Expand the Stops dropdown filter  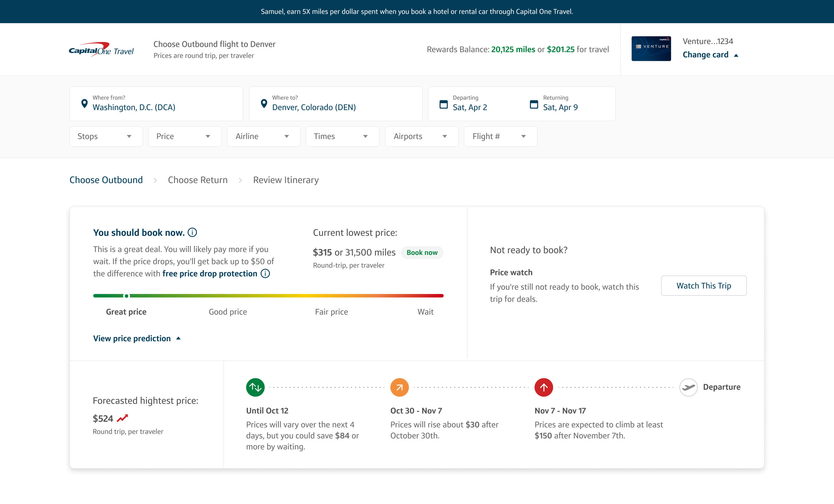tap(104, 136)
